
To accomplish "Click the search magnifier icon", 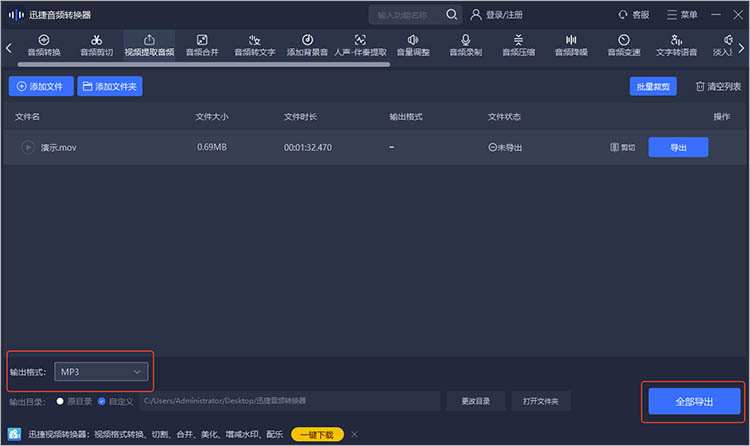I will [452, 14].
